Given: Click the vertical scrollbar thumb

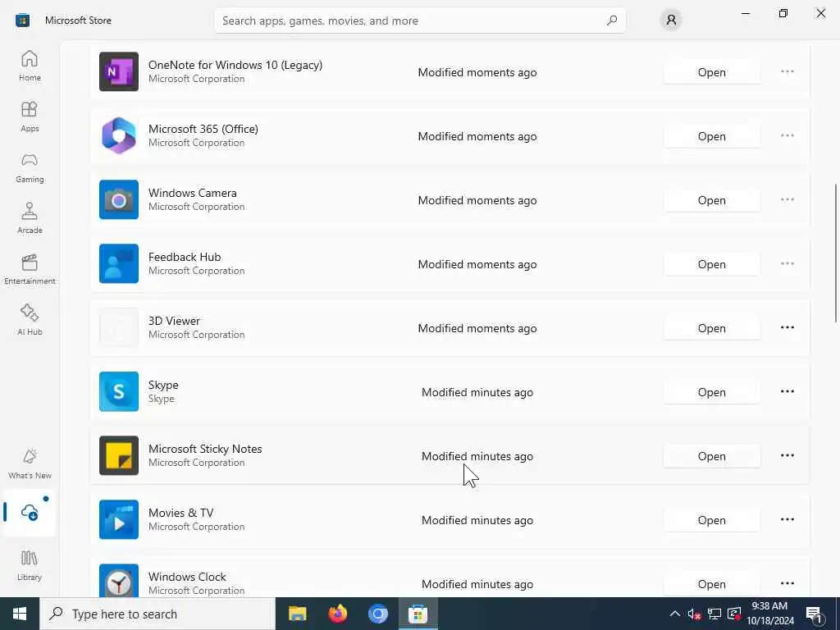Looking at the screenshot, I should pos(836,253).
